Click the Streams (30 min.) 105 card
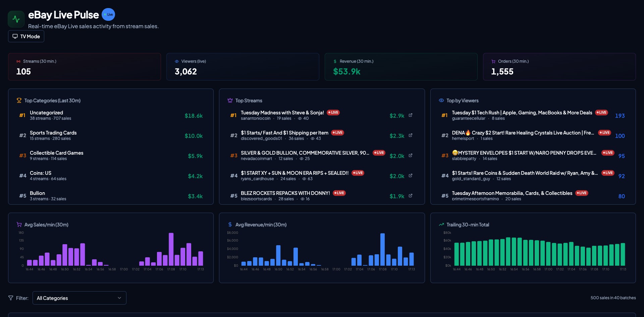 pos(85,67)
